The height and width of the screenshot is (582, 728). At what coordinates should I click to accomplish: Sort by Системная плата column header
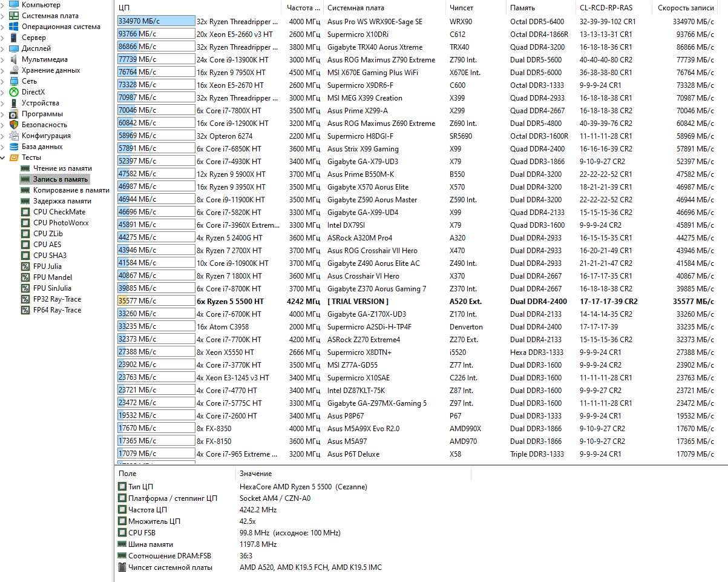pyautogui.click(x=385, y=8)
